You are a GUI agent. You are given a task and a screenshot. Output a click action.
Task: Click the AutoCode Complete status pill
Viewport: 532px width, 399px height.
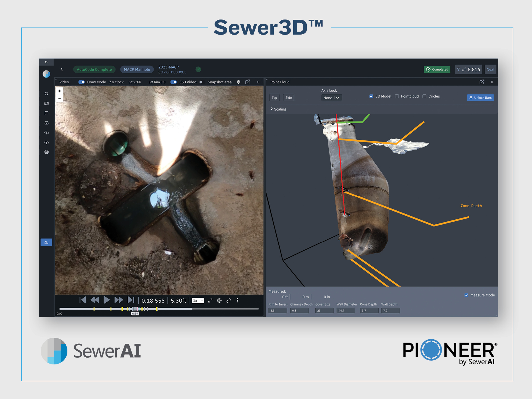pos(94,69)
